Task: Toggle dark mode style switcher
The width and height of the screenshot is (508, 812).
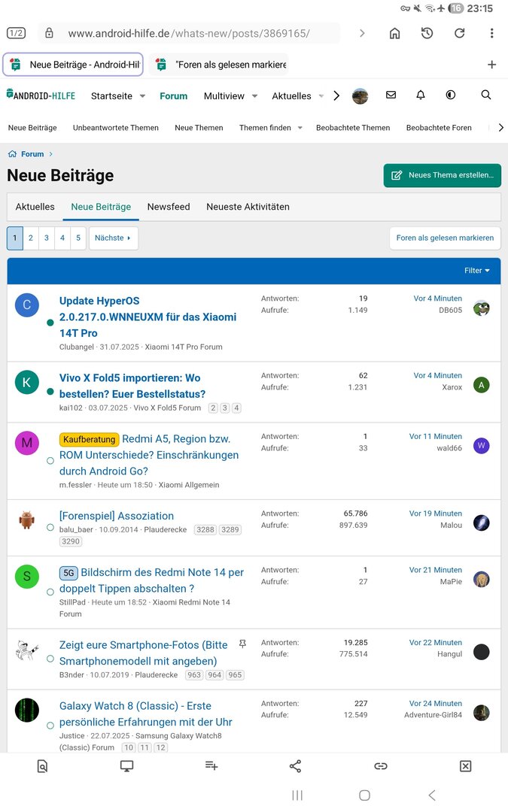Action: tap(451, 95)
